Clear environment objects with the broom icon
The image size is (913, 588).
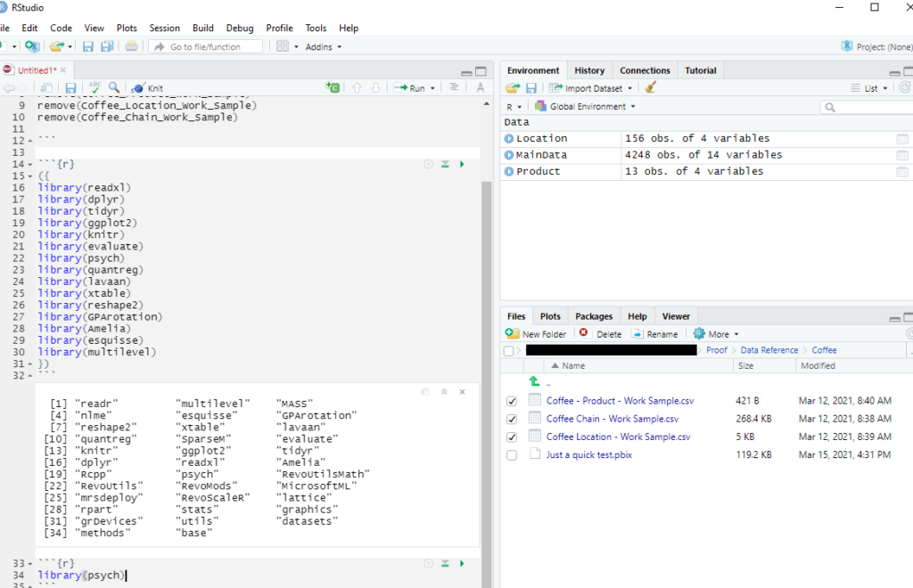[650, 88]
